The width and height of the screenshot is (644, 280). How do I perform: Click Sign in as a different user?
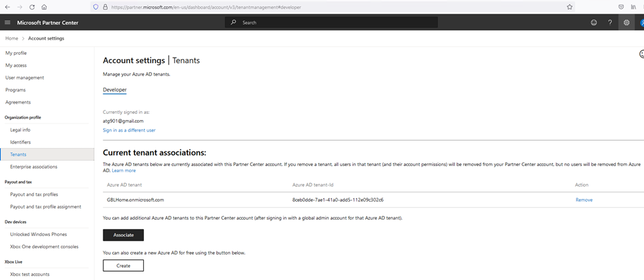(129, 130)
